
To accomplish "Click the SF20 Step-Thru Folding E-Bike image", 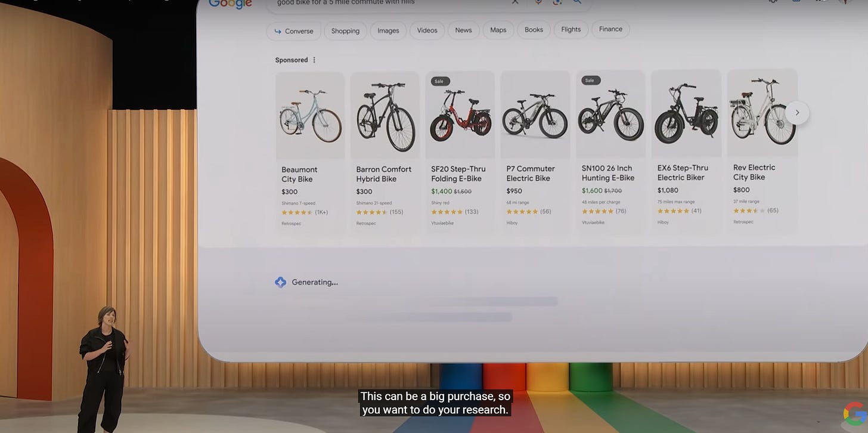I will [460, 115].
